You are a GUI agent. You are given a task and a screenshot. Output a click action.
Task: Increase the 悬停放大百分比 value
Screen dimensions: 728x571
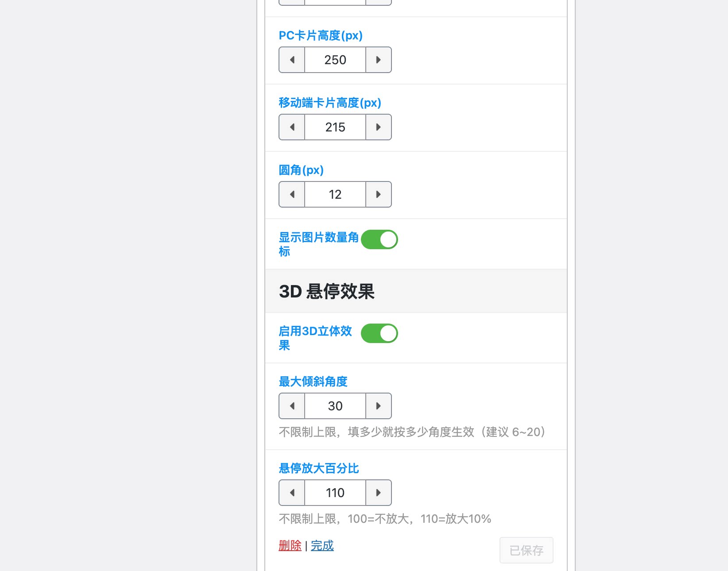pos(378,493)
